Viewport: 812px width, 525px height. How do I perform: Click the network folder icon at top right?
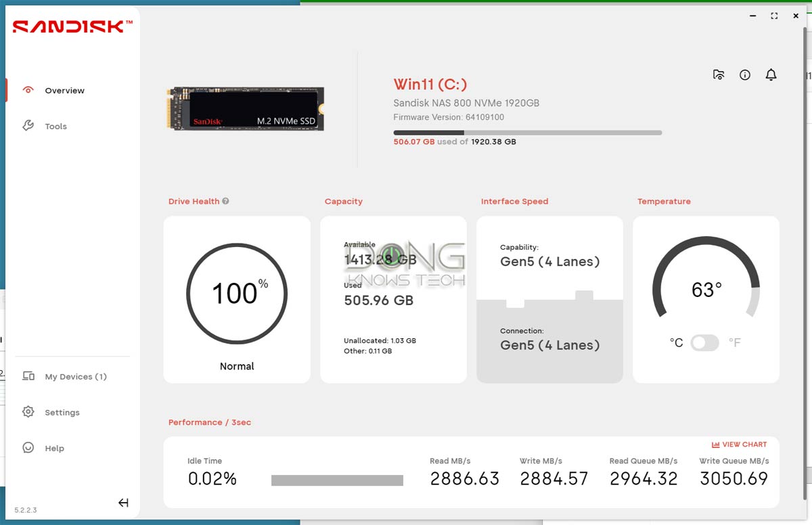tap(719, 75)
